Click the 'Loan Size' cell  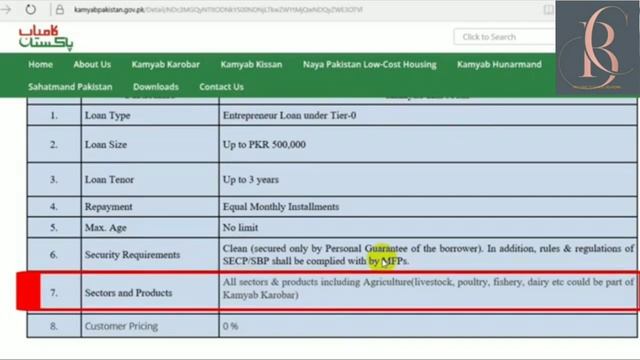coord(150,144)
